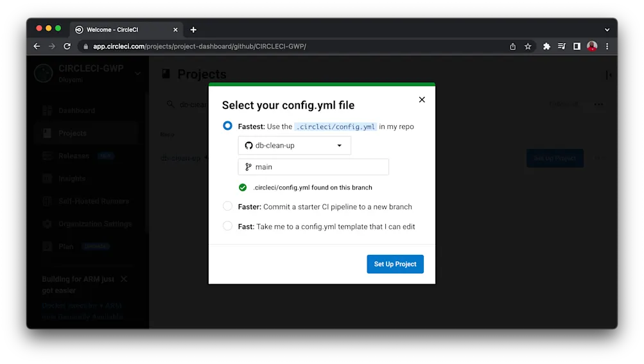Click the GitHub icon in repository dropdown
This screenshot has height=364, width=644.
pyautogui.click(x=248, y=146)
